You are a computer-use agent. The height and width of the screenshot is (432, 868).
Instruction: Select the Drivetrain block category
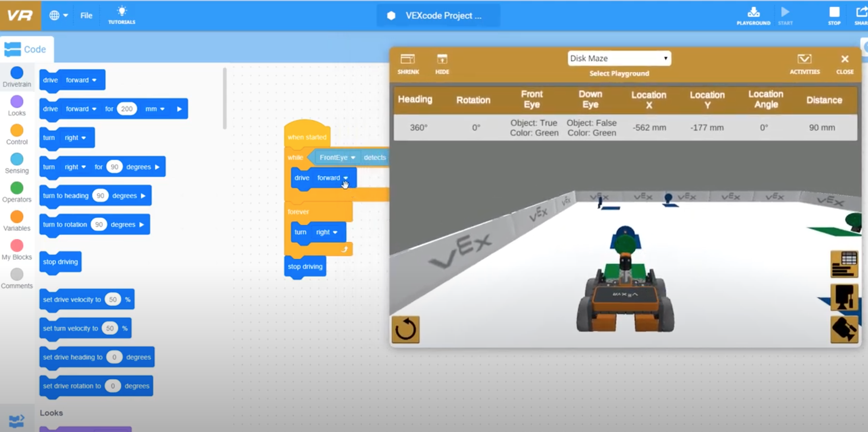(x=17, y=77)
